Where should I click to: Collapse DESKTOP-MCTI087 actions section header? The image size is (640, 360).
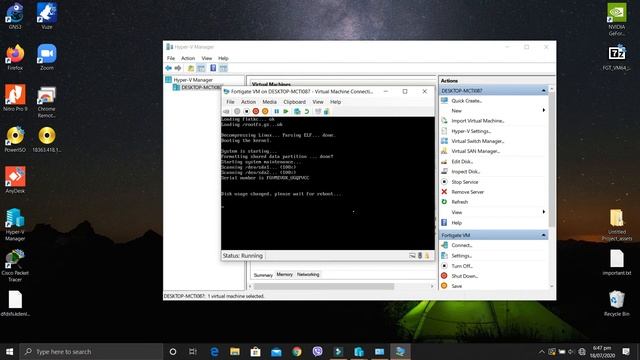(x=493, y=91)
